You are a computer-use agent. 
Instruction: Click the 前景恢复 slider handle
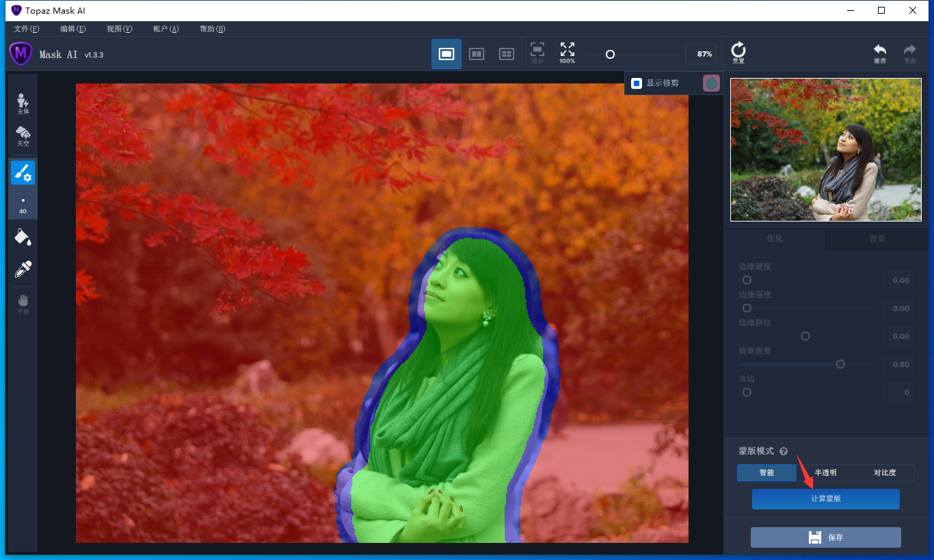[x=840, y=364]
